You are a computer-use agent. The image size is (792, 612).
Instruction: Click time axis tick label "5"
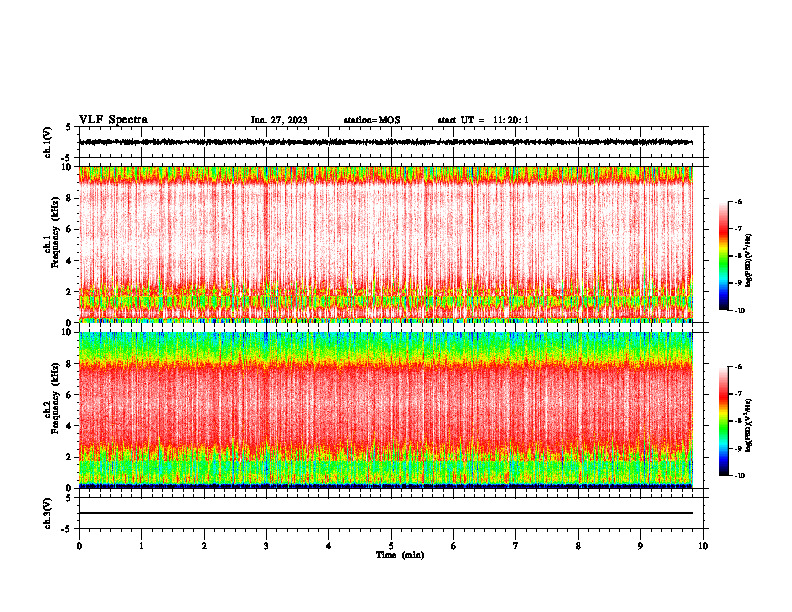point(391,546)
